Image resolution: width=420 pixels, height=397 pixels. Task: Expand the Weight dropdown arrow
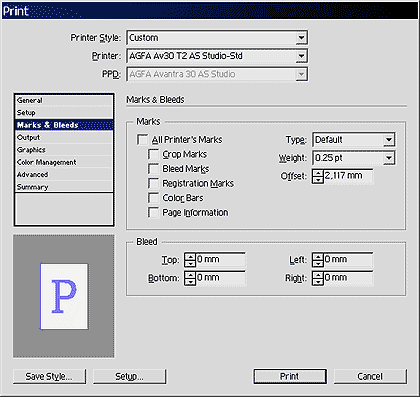(389, 158)
